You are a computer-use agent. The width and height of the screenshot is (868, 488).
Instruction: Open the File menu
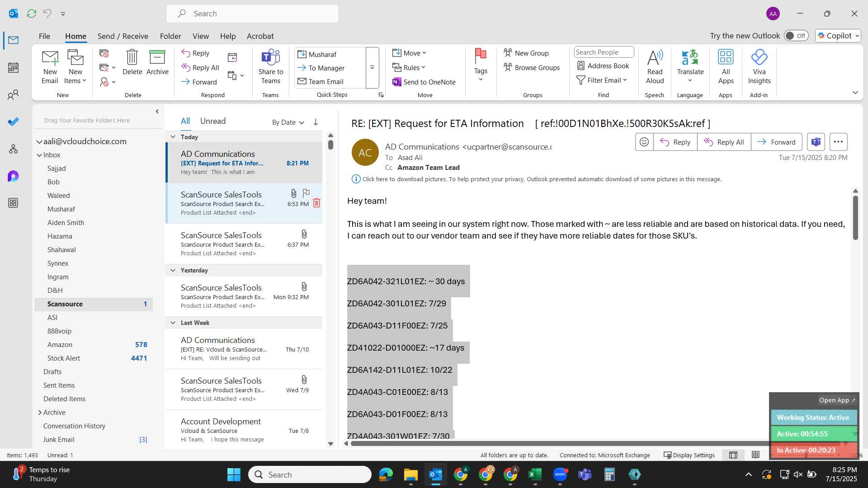[x=44, y=36]
